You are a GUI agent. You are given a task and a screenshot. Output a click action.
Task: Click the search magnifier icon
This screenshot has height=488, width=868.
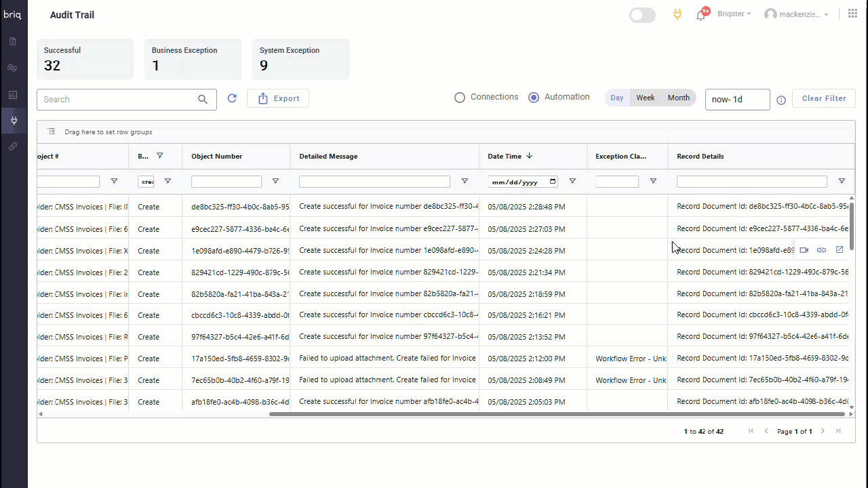tap(203, 100)
